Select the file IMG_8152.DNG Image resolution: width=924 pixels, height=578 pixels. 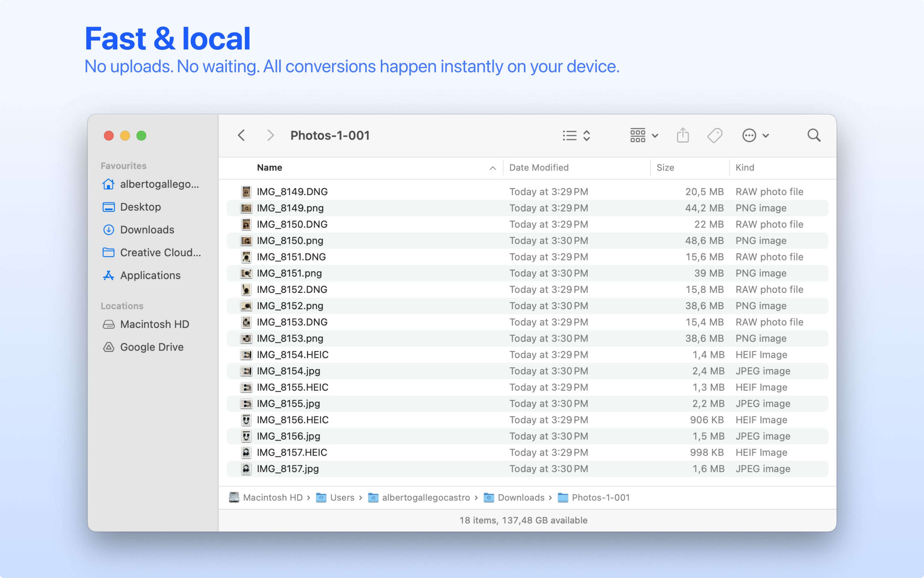[x=527, y=289]
